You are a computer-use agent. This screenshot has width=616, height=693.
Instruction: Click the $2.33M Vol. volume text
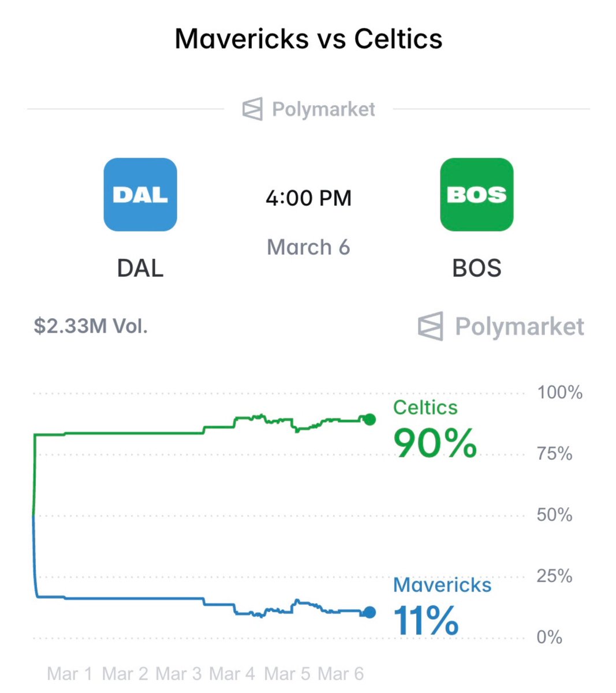click(x=91, y=326)
